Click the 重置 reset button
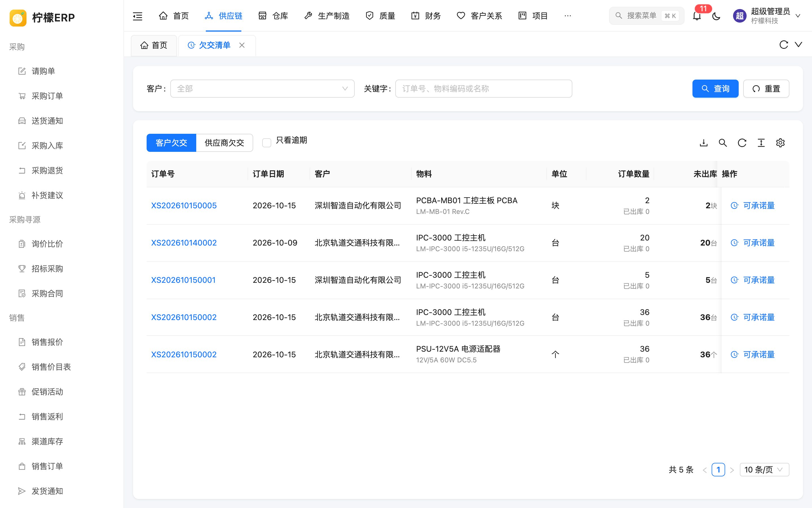 tap(766, 89)
